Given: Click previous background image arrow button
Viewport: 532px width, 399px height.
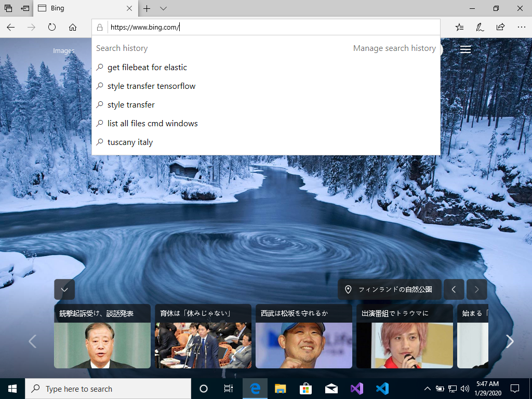Looking at the screenshot, I should [454, 289].
